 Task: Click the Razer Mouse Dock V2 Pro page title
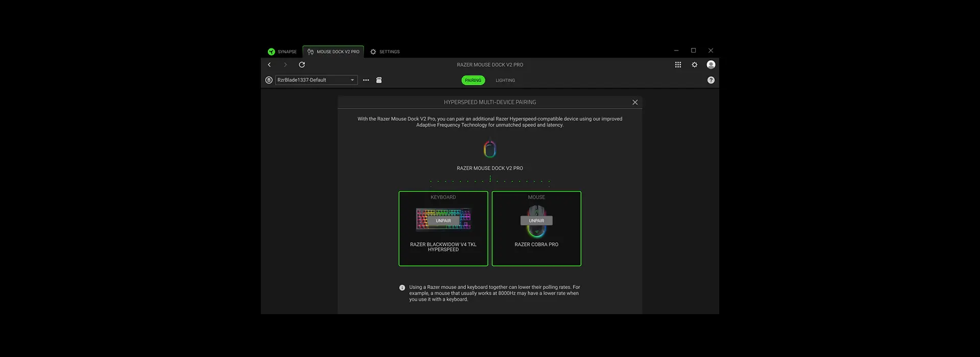point(490,65)
